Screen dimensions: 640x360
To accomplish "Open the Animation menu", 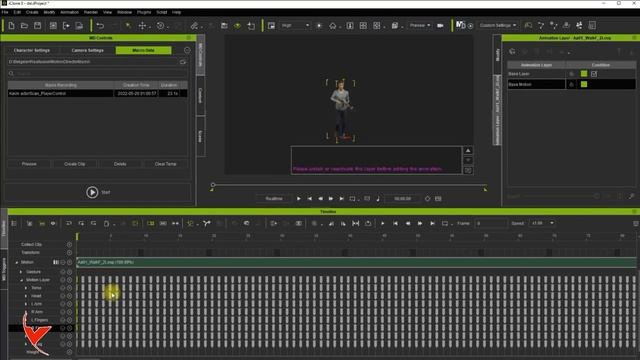I will click(x=69, y=12).
